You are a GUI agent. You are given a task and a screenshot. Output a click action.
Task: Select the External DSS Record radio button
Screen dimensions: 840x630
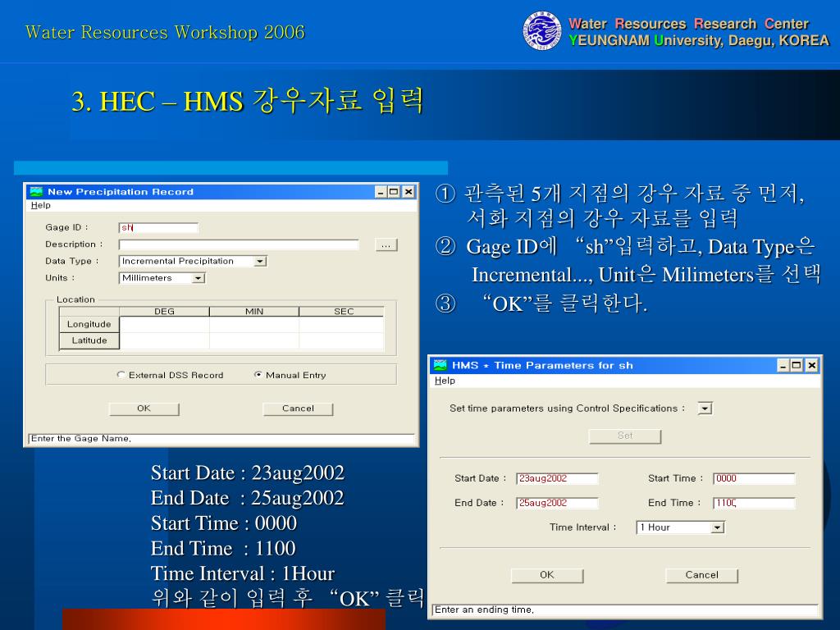click(x=121, y=375)
